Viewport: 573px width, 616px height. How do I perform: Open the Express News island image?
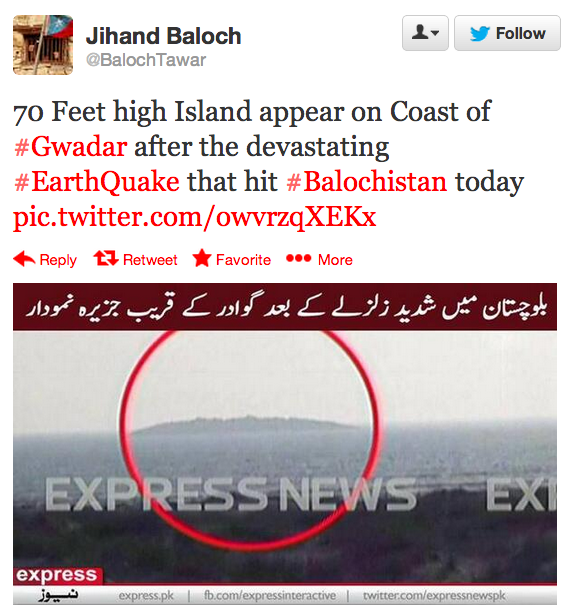coord(285,444)
